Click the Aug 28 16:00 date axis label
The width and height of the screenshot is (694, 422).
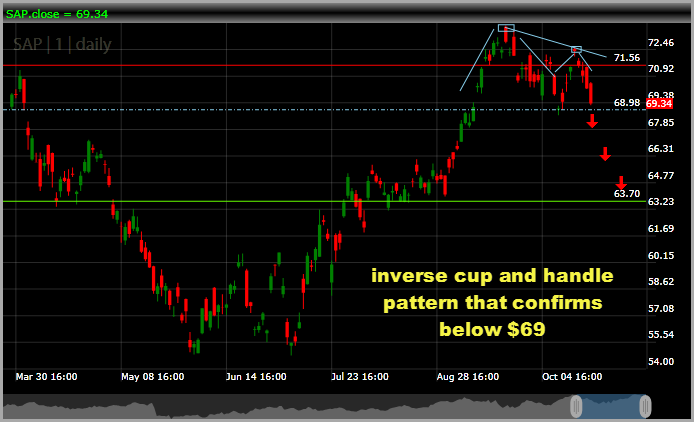pyautogui.click(x=468, y=378)
